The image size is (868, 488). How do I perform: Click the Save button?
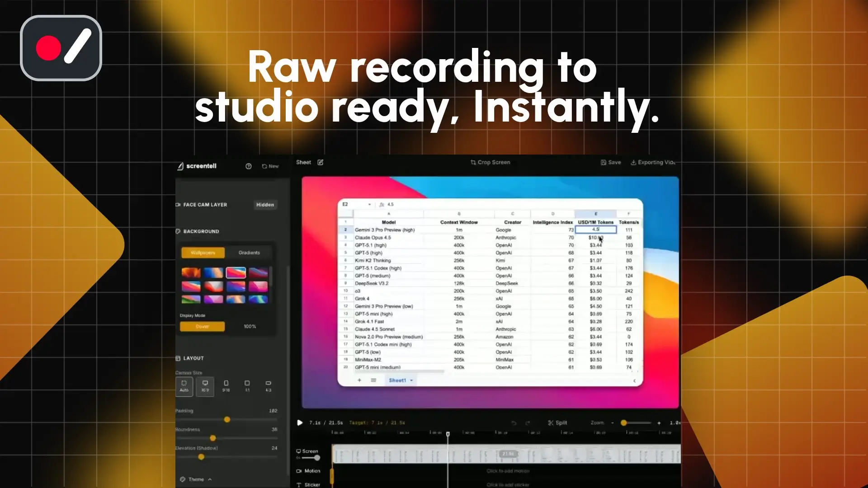click(x=611, y=162)
